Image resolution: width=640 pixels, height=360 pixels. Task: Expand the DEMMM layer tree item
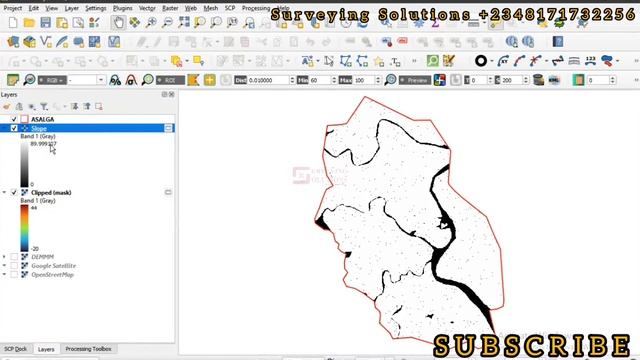(4, 257)
